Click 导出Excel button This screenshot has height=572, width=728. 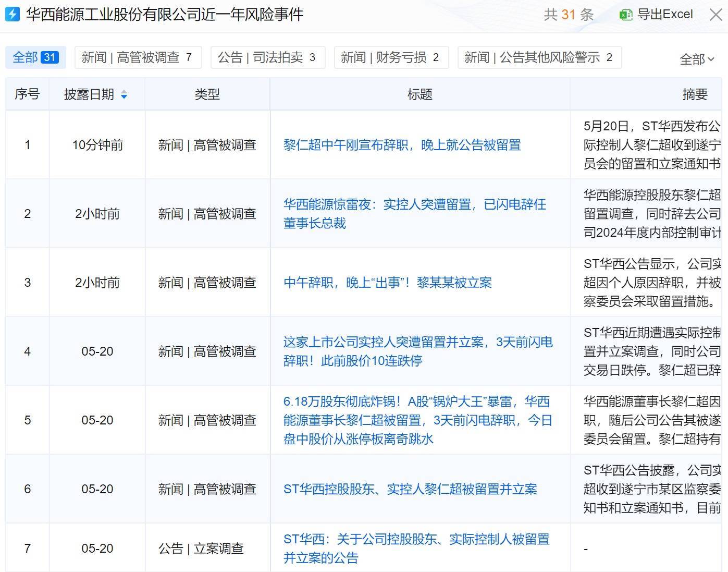[x=656, y=15]
